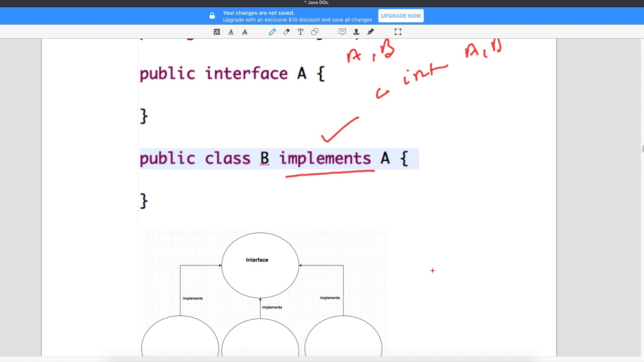644x362 pixels.
Task: Click the lock icon in banner
Action: tap(212, 16)
